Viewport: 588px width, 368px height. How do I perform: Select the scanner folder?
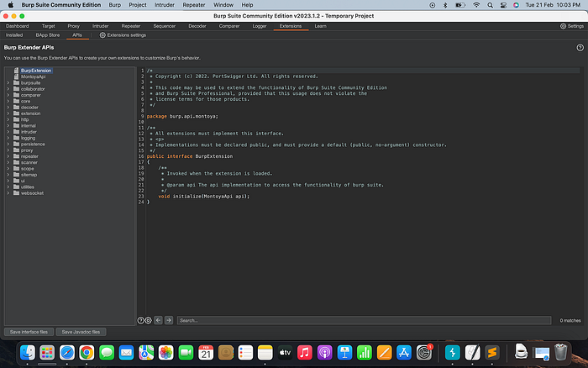pos(29,162)
